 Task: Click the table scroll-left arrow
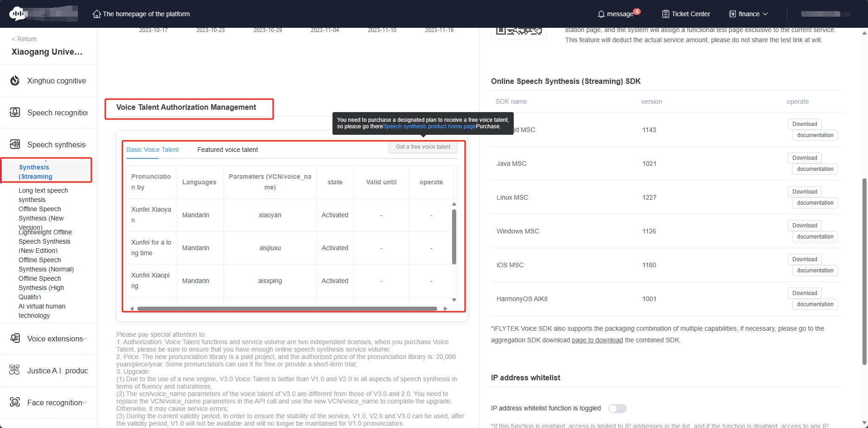pos(132,308)
